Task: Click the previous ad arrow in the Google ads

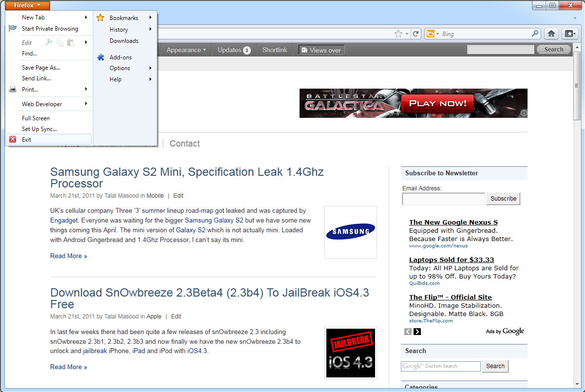Action: 408,332
